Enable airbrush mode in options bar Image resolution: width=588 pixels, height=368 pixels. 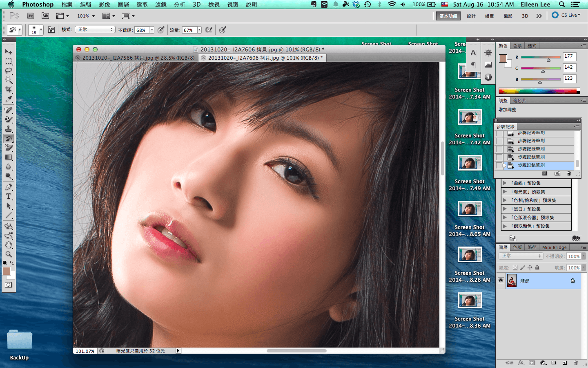(209, 30)
